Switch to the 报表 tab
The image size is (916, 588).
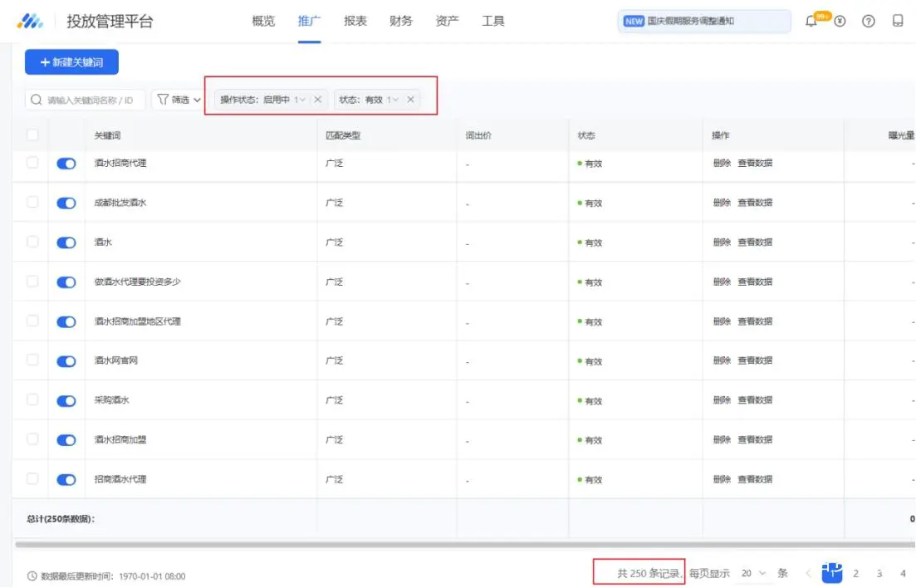tap(355, 22)
